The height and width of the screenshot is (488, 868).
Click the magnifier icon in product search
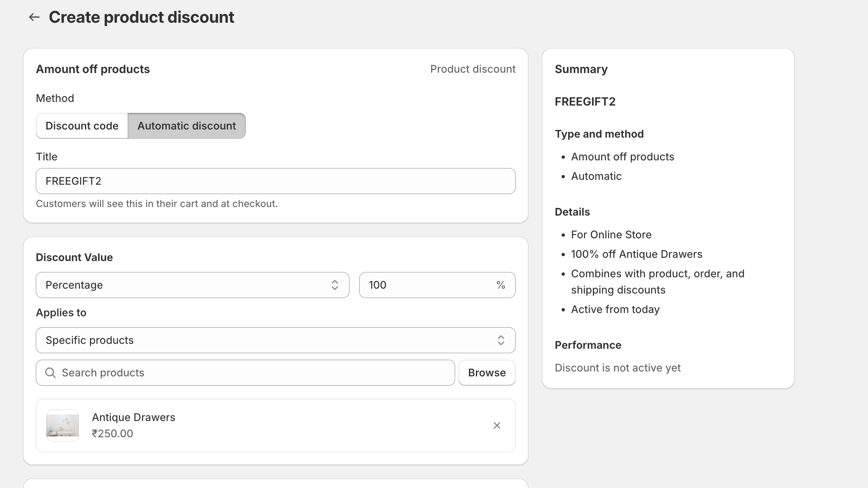50,373
